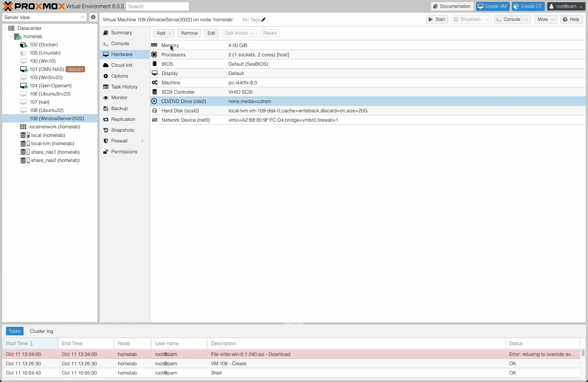Click the Display monitor icon
Image resolution: width=588 pixels, height=382 pixels.
(x=154, y=73)
